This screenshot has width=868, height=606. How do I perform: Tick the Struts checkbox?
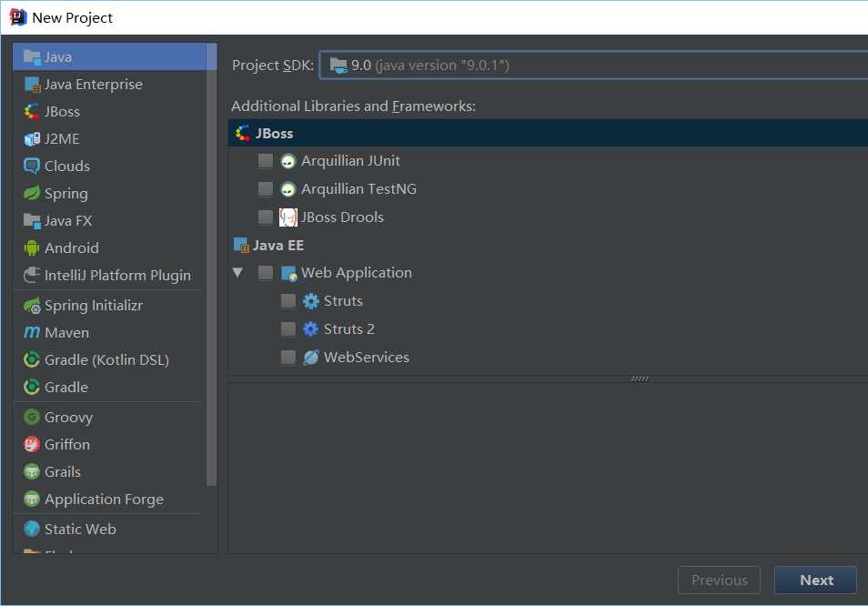click(288, 301)
